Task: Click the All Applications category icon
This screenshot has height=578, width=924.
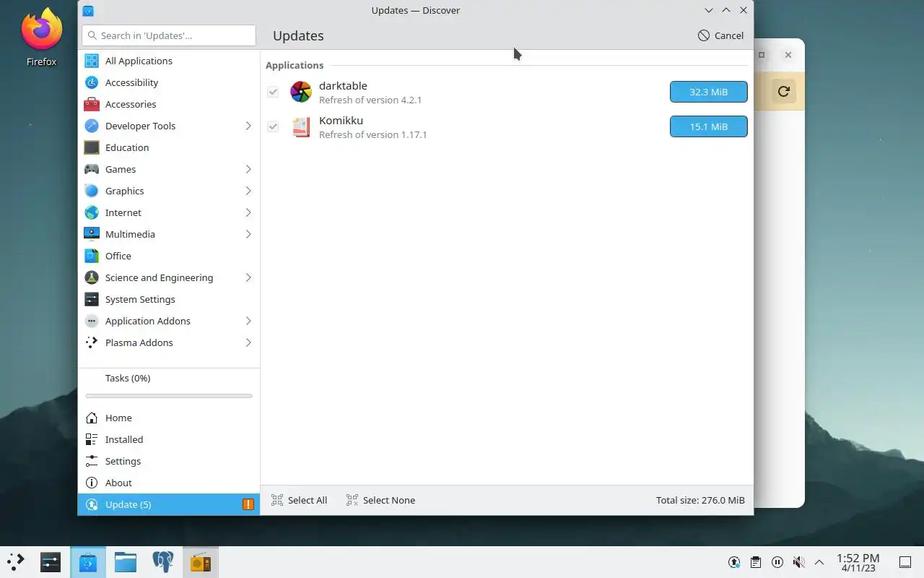Action: [x=92, y=61]
